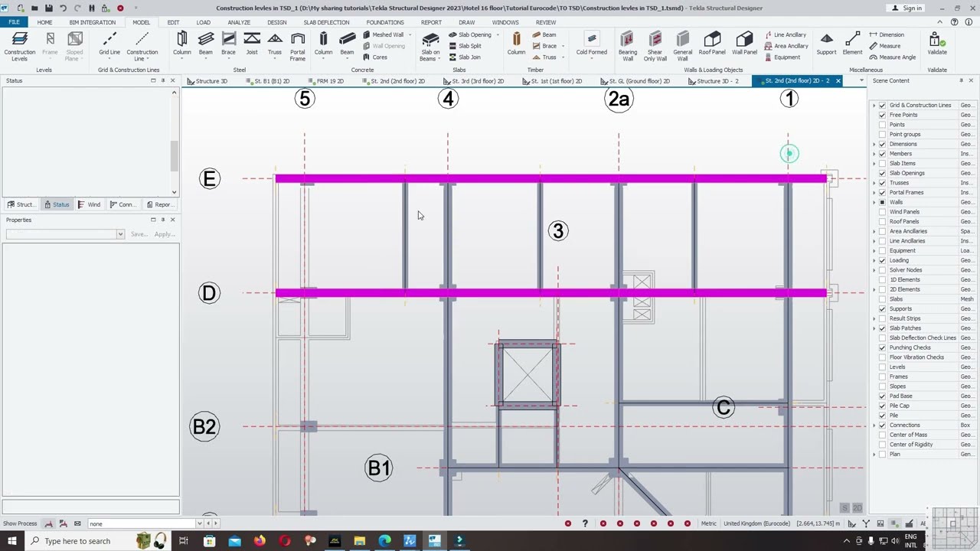Open the Windows Start menu
The width and height of the screenshot is (980, 551).
(x=11, y=541)
